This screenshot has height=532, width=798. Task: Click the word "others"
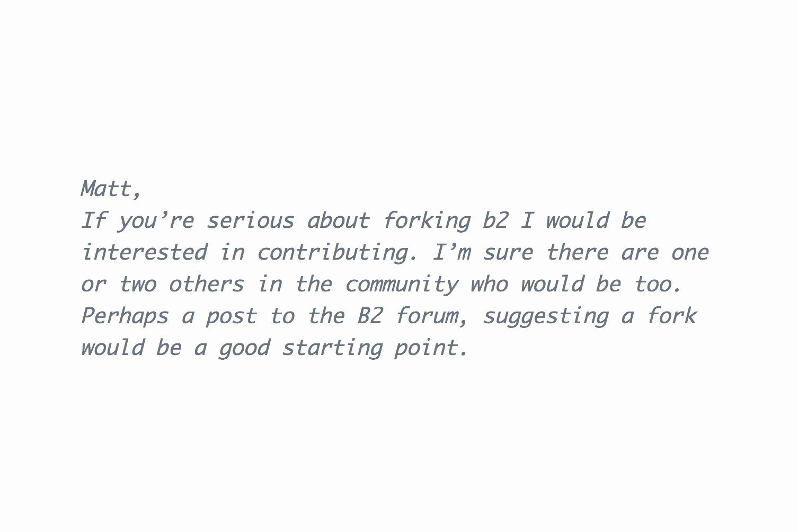tap(207, 284)
